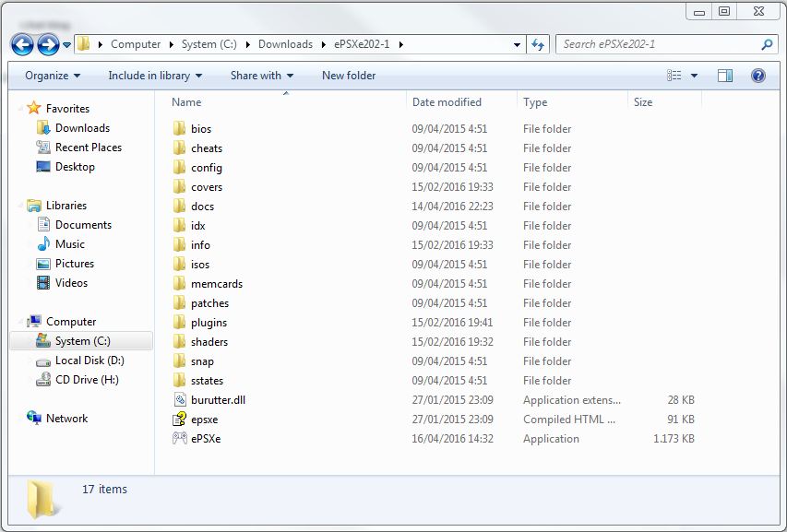Select the cheats folder icon
This screenshot has height=532, width=787.
point(179,148)
